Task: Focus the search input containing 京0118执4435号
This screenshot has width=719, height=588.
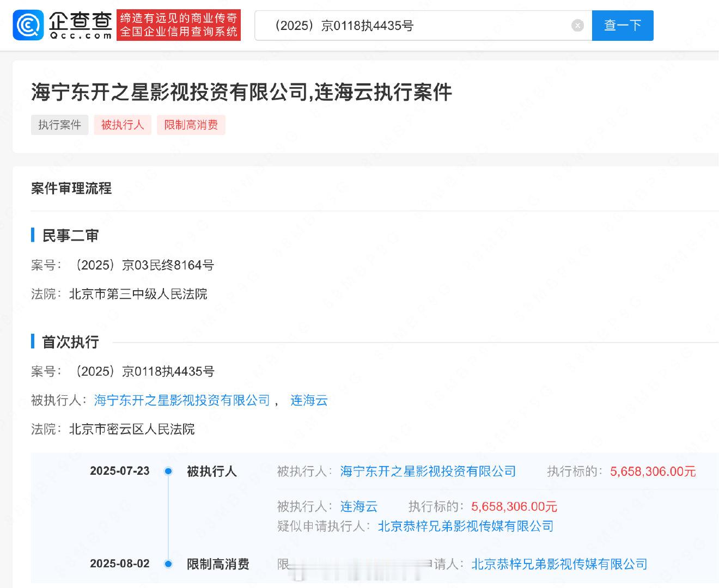Action: pos(423,26)
